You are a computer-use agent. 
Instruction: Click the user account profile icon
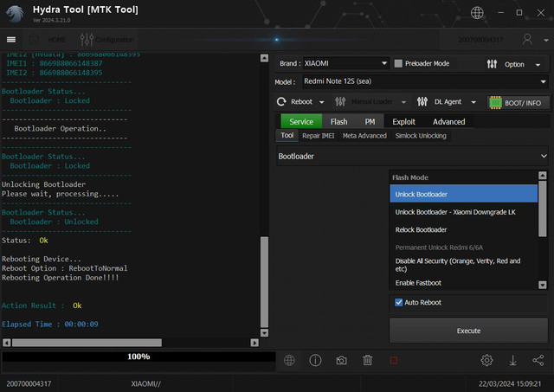coord(527,39)
